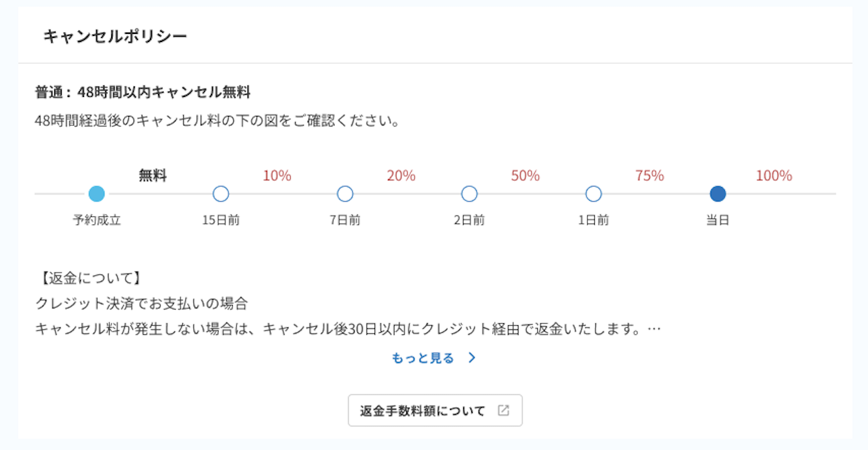The width and height of the screenshot is (868, 450).
Task: Select the 100% cancellation fee label
Action: click(x=774, y=175)
